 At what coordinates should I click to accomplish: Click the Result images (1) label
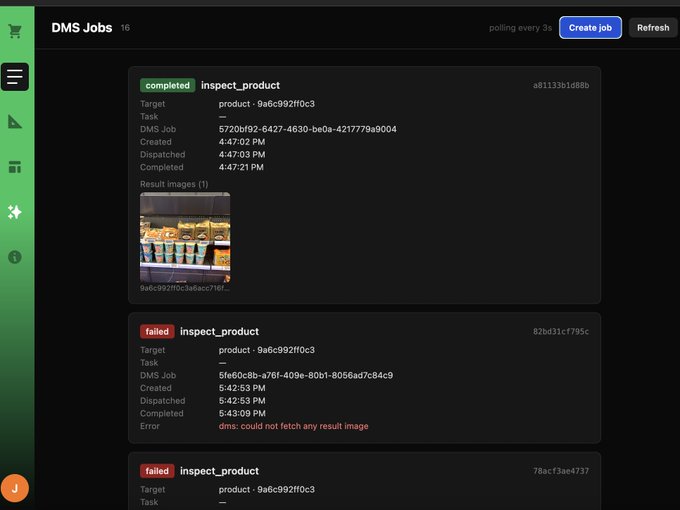(x=174, y=184)
